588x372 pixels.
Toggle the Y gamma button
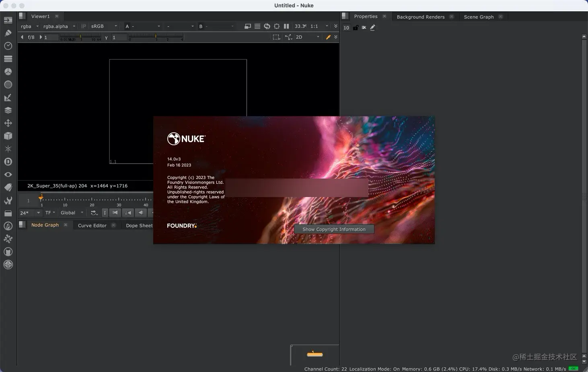pos(106,37)
